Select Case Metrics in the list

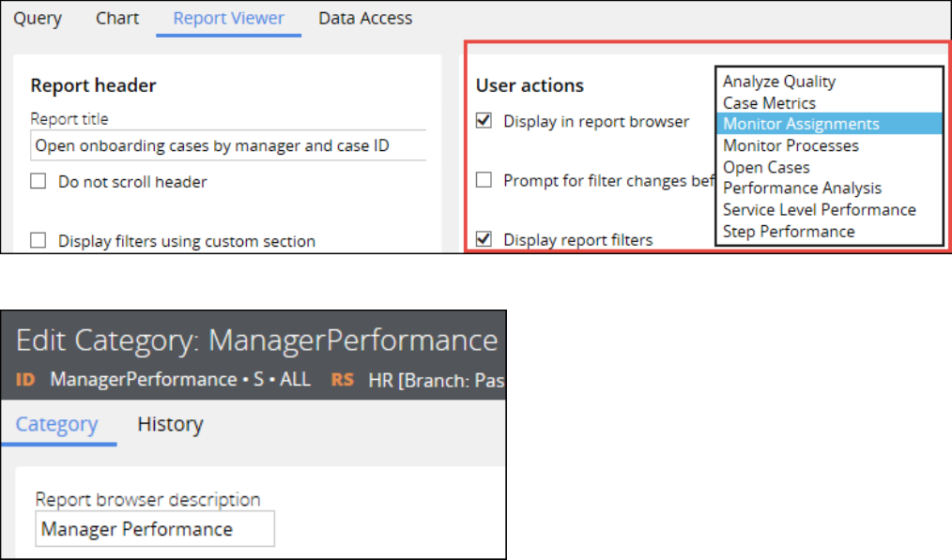point(769,103)
